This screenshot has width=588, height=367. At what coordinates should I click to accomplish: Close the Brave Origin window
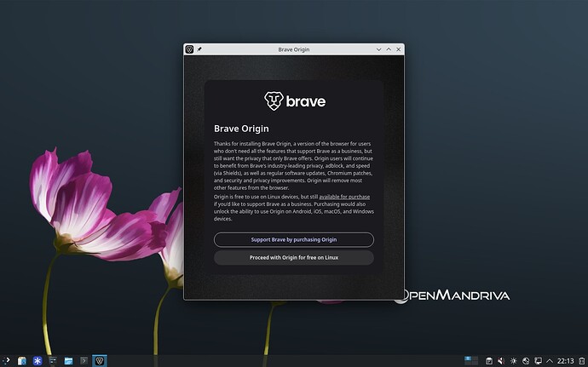(x=398, y=49)
